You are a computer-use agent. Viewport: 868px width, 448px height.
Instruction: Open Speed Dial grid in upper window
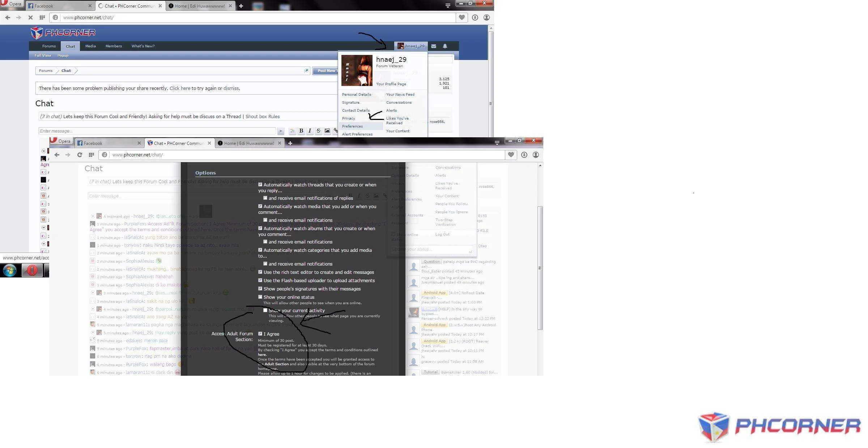[42, 17]
